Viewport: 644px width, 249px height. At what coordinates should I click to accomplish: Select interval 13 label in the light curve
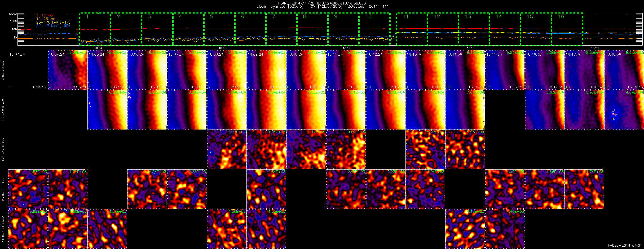tap(468, 17)
